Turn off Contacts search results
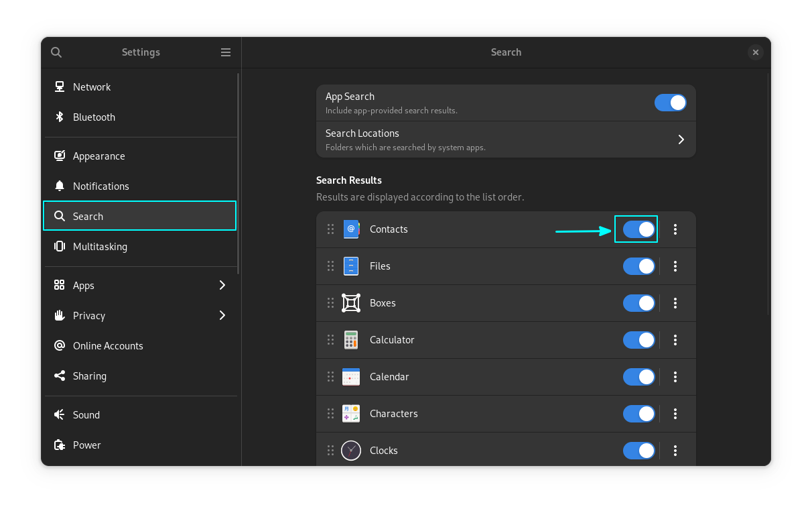Viewport: 812px width, 511px height. (638, 229)
